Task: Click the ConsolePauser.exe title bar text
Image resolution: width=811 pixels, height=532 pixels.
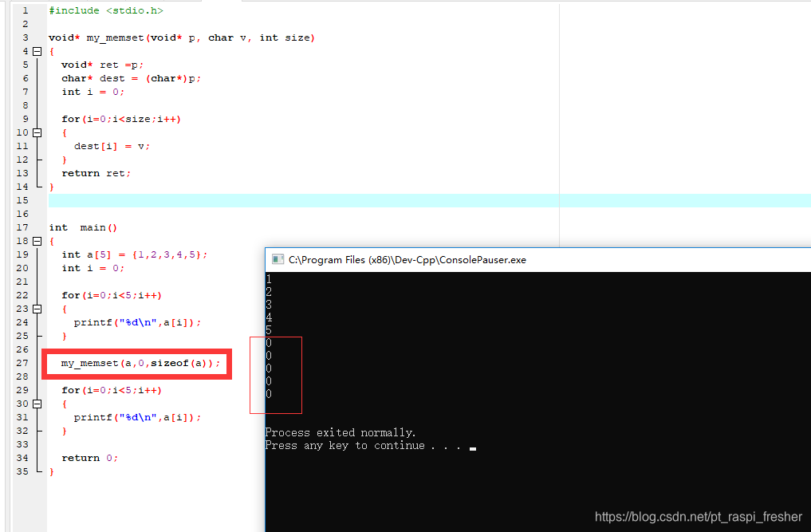Action: [407, 260]
